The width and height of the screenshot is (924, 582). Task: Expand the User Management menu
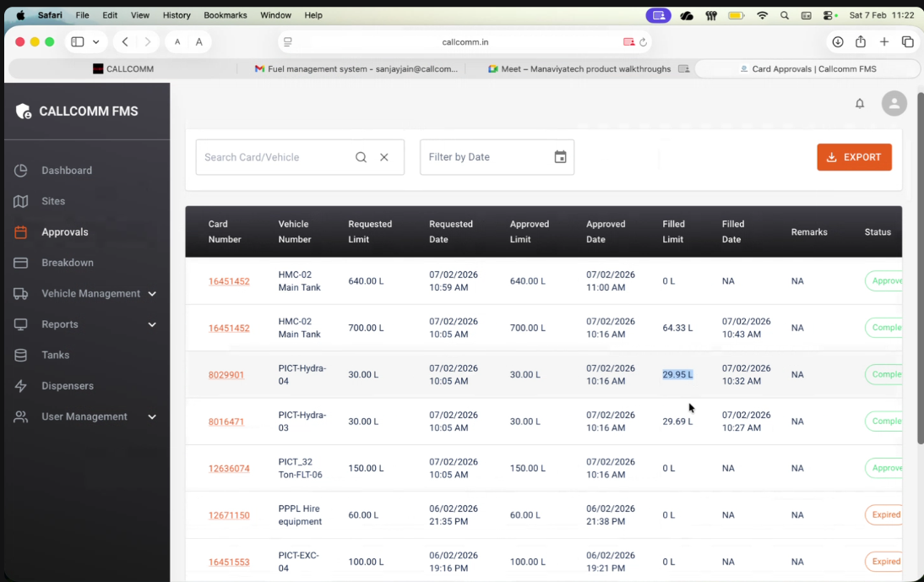pyautogui.click(x=152, y=416)
